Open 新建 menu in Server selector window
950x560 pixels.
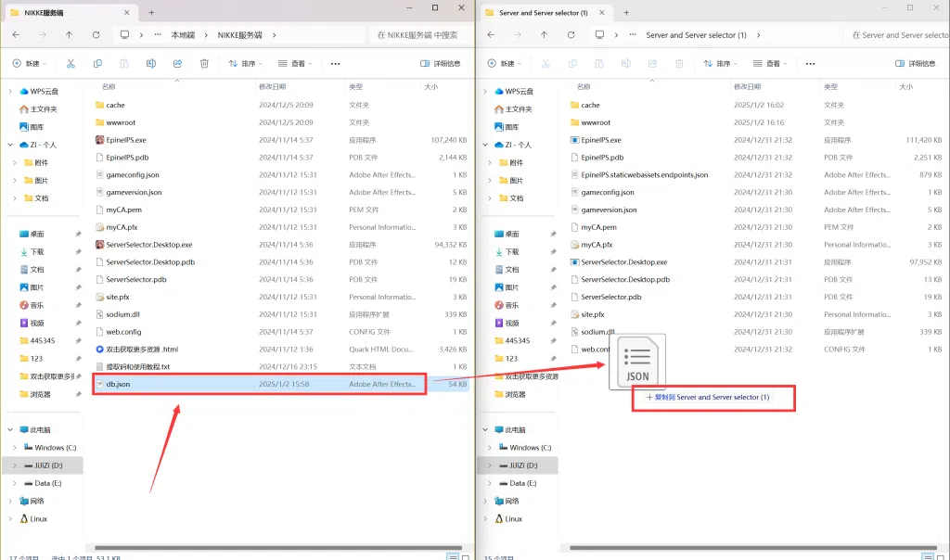pyautogui.click(x=504, y=64)
